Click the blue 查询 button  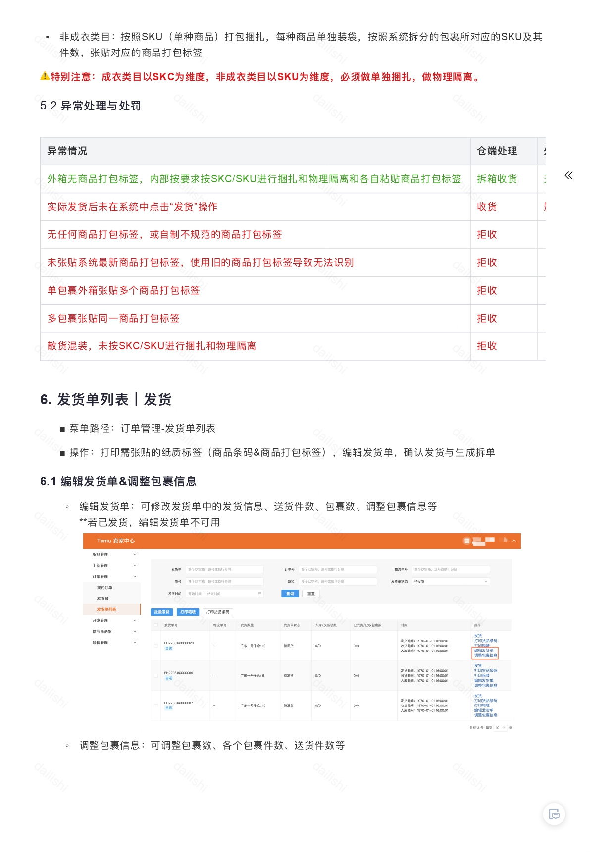point(290,594)
